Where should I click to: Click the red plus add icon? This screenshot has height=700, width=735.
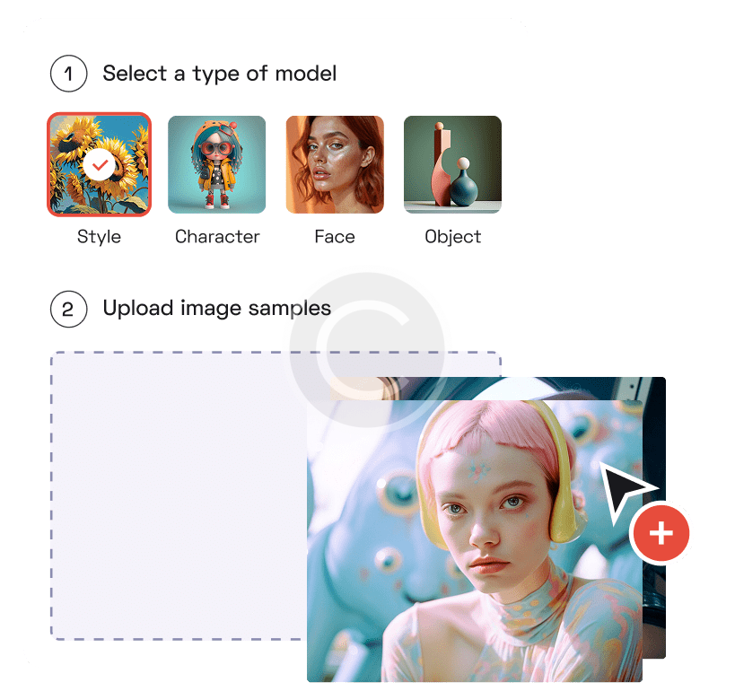[x=661, y=533]
